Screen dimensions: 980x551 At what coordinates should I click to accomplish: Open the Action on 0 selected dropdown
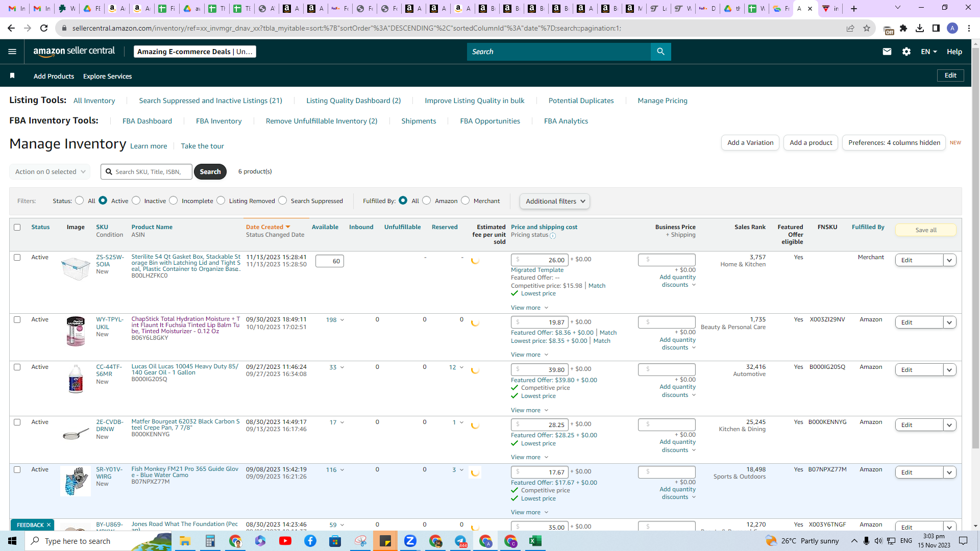(50, 171)
